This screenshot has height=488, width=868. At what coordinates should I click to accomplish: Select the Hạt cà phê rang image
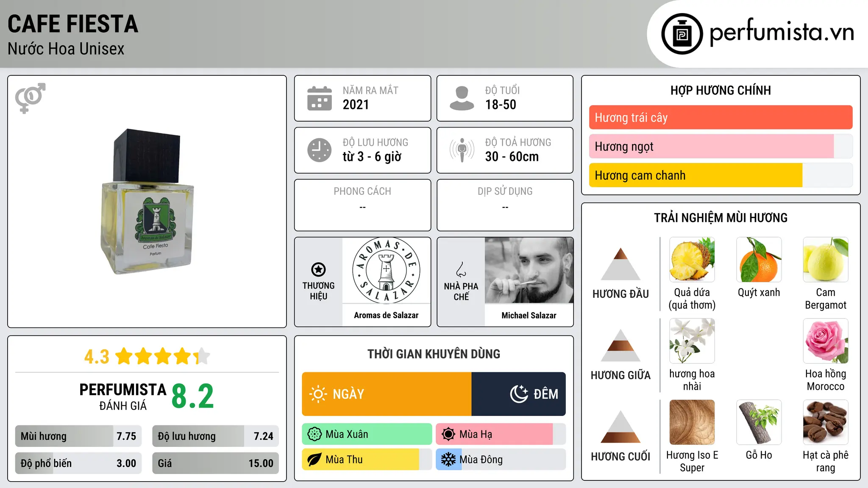(826, 422)
